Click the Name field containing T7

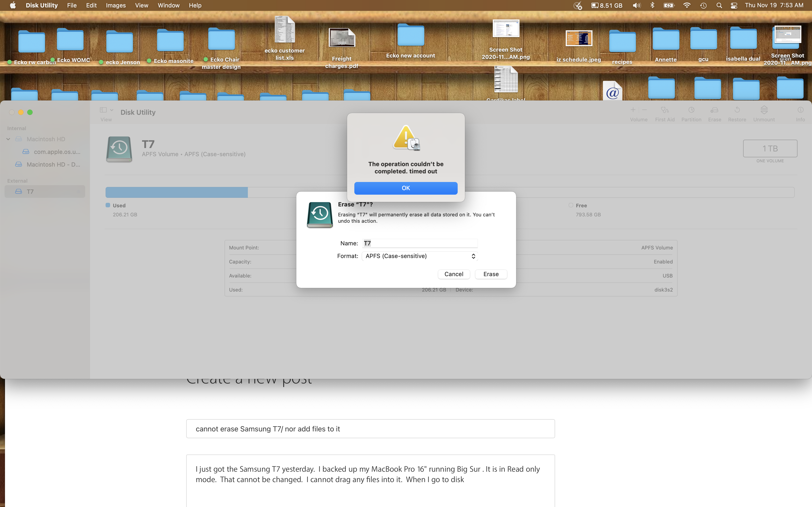click(420, 244)
